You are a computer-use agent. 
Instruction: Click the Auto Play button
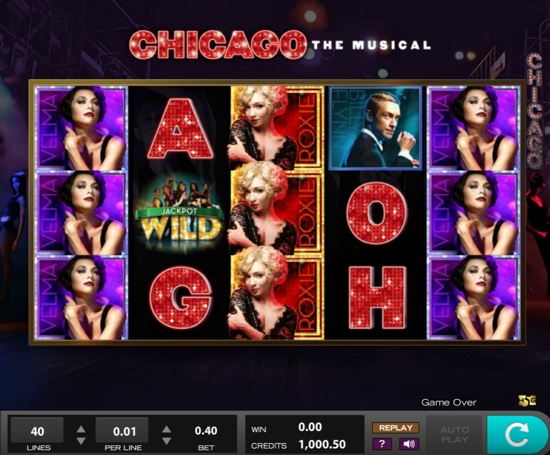pyautogui.click(x=454, y=435)
